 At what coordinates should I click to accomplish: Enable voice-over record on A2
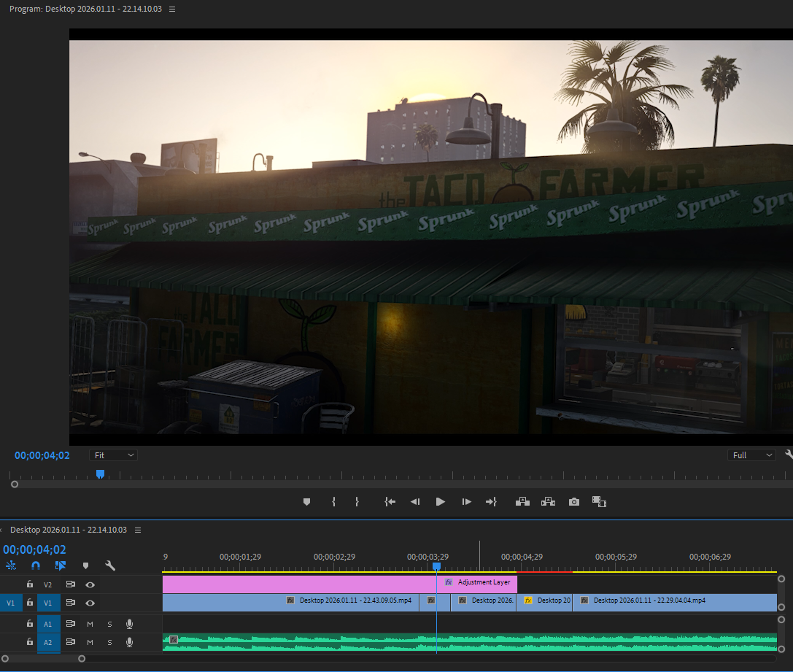coord(129,642)
